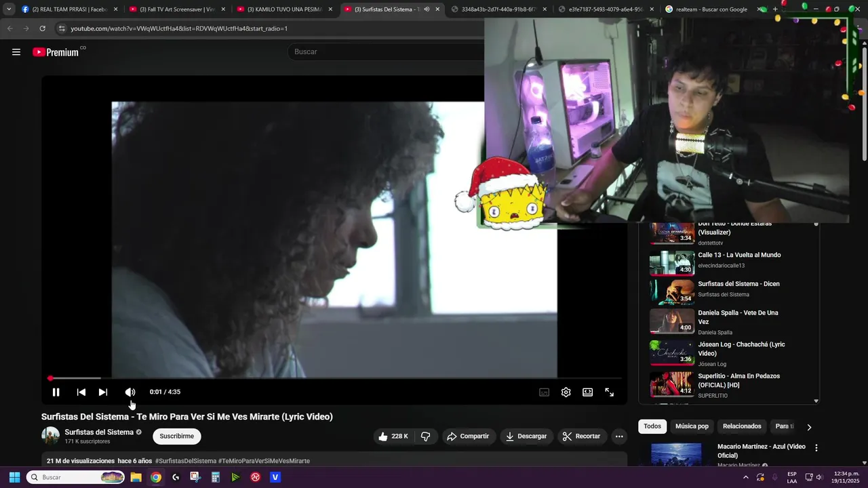This screenshot has height=488, width=868.
Task: Open Surfistas del Sistema channel avatar
Action: (51, 436)
